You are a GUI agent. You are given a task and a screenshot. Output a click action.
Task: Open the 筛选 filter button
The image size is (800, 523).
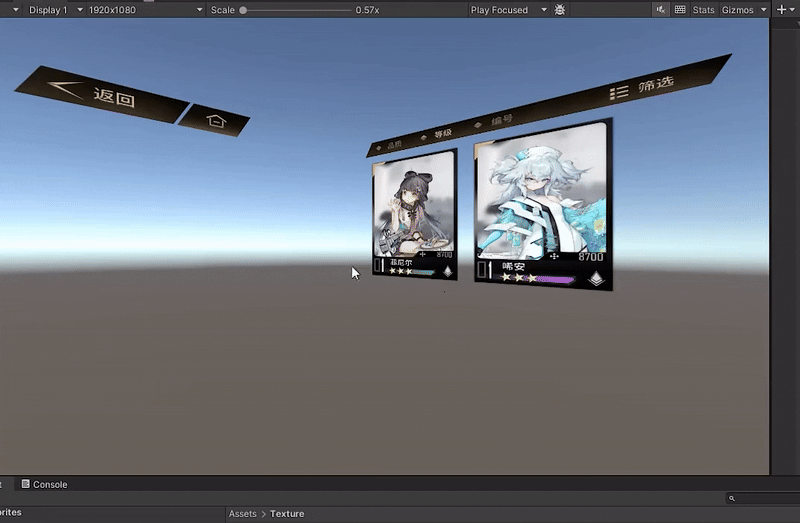point(656,84)
